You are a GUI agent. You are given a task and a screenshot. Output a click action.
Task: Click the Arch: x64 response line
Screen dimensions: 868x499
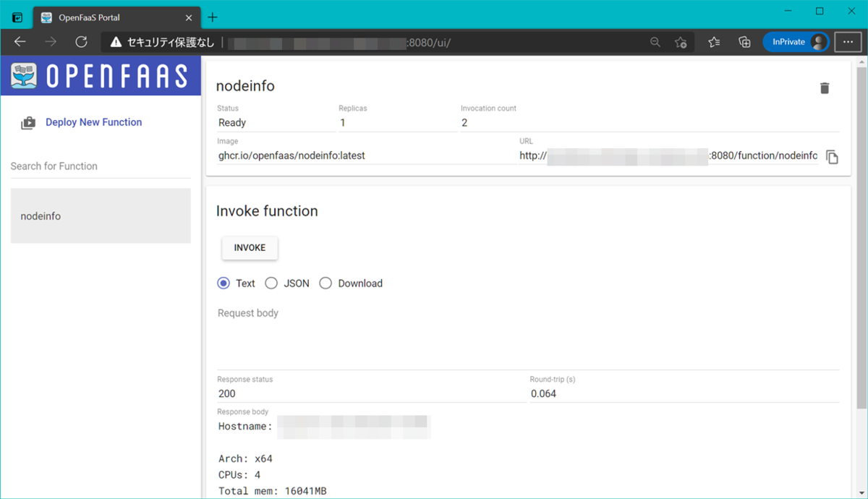point(245,459)
